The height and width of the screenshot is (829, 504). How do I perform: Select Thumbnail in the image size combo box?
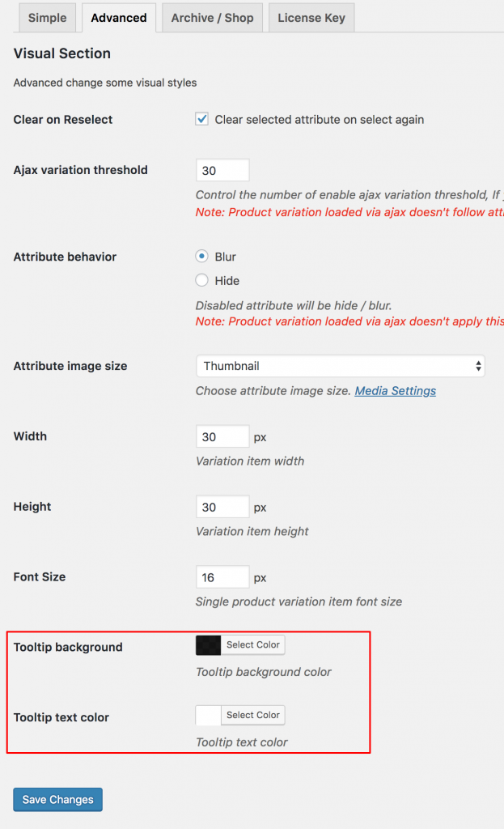click(340, 366)
